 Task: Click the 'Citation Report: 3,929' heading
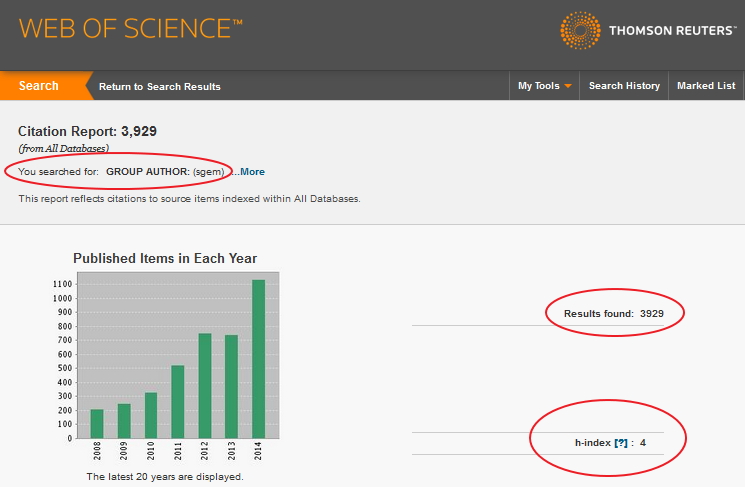pyautogui.click(x=87, y=131)
